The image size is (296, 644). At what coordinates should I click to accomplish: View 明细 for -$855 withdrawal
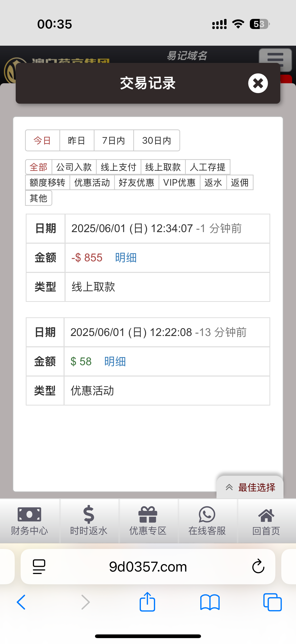coord(126,257)
